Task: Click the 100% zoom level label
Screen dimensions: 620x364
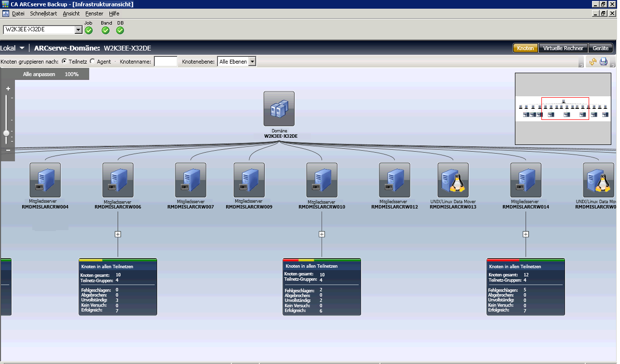Action: pos(71,74)
